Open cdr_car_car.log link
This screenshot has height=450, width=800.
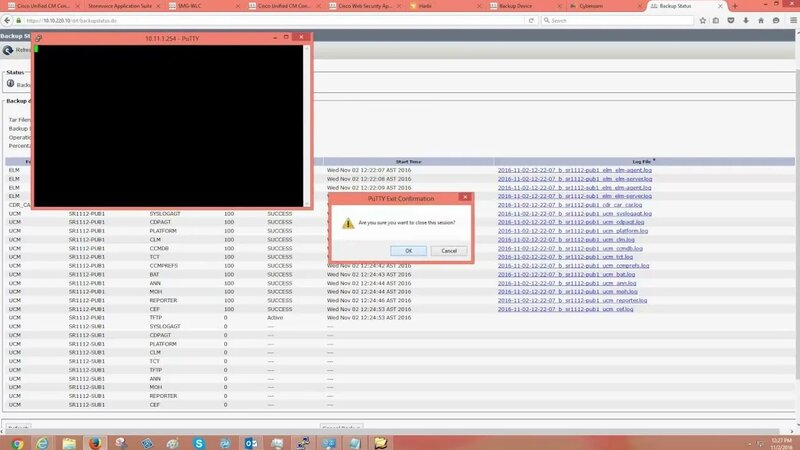click(570, 205)
